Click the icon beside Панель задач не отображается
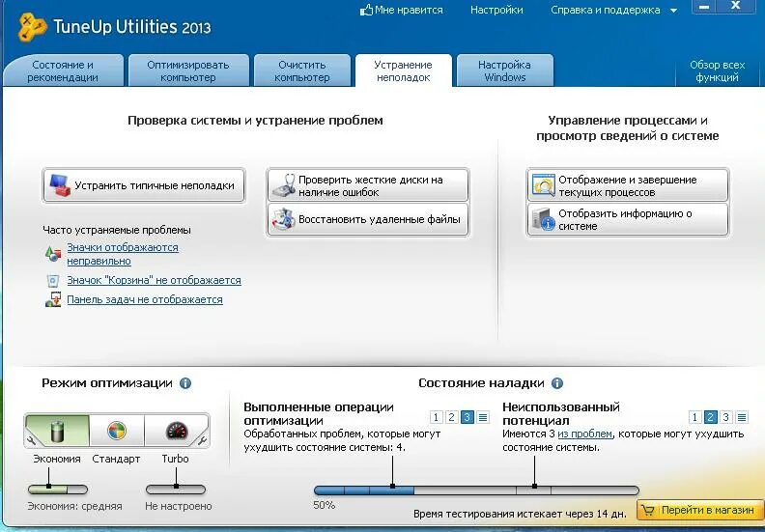 (53, 299)
